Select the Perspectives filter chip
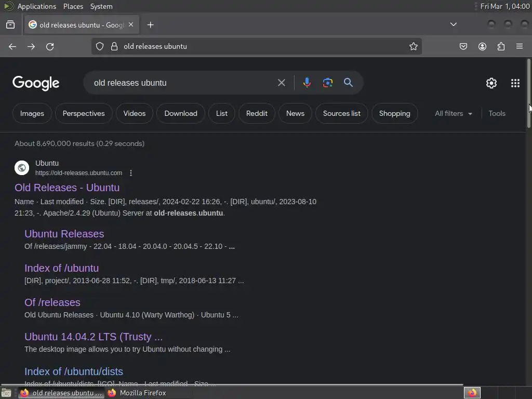Viewport: 532px width, 399px height. click(x=84, y=114)
